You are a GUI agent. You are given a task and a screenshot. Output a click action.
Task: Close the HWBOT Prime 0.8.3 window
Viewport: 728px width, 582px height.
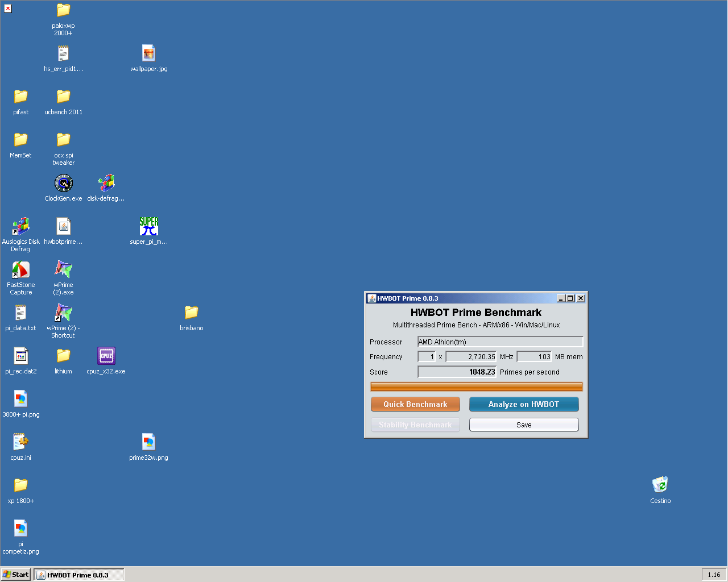point(581,298)
